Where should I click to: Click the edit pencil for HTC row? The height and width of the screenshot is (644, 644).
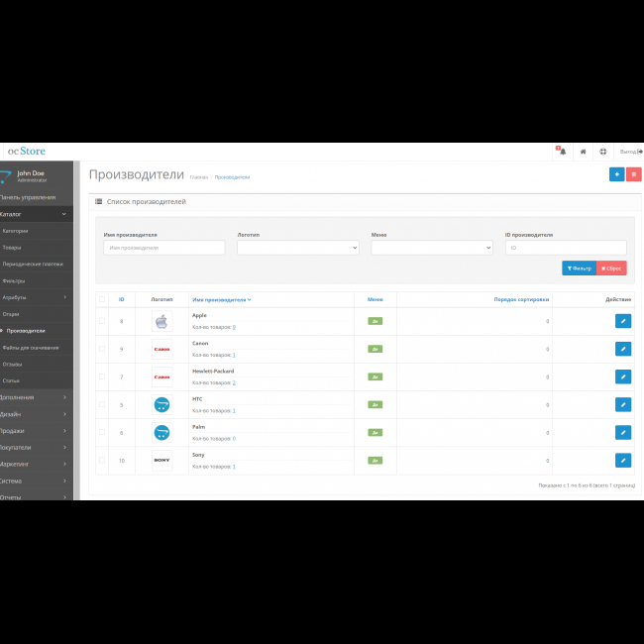623,404
